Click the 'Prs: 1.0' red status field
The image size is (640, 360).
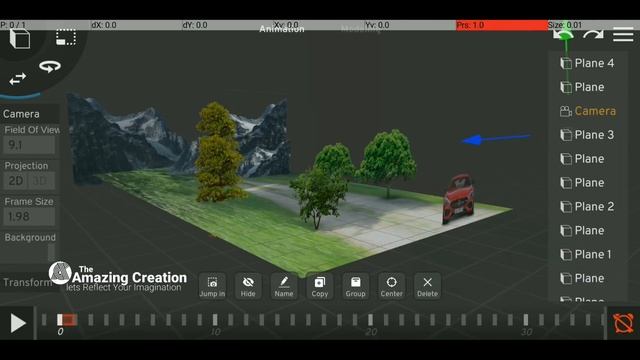tap(502, 25)
